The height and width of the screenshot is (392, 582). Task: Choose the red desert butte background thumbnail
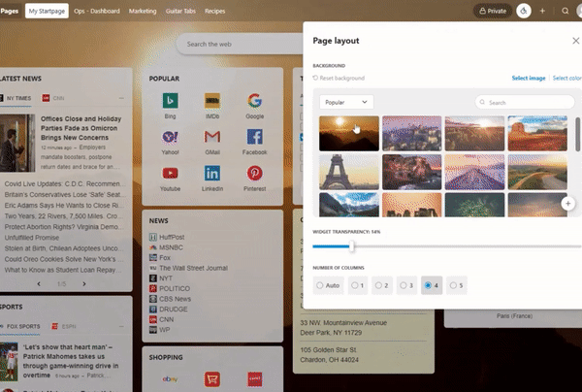tap(537, 133)
